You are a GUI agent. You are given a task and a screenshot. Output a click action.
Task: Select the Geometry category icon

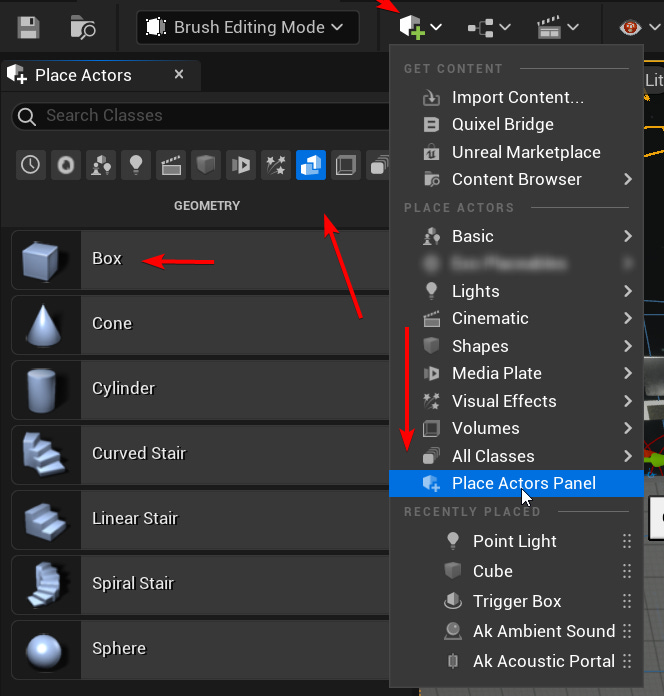311,165
